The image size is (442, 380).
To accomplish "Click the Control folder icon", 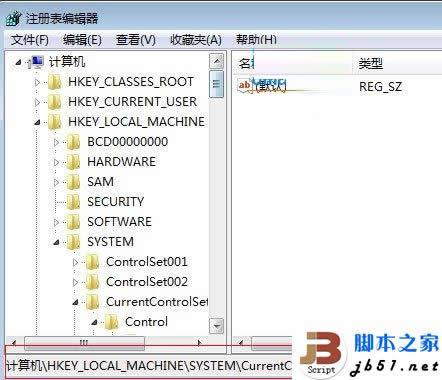I will click(x=111, y=322).
